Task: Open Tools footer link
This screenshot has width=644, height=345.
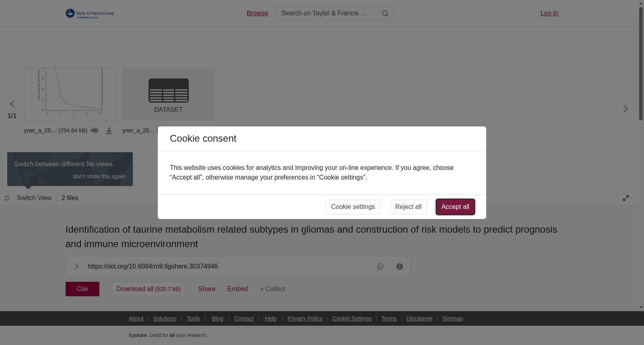Action: 193,318
